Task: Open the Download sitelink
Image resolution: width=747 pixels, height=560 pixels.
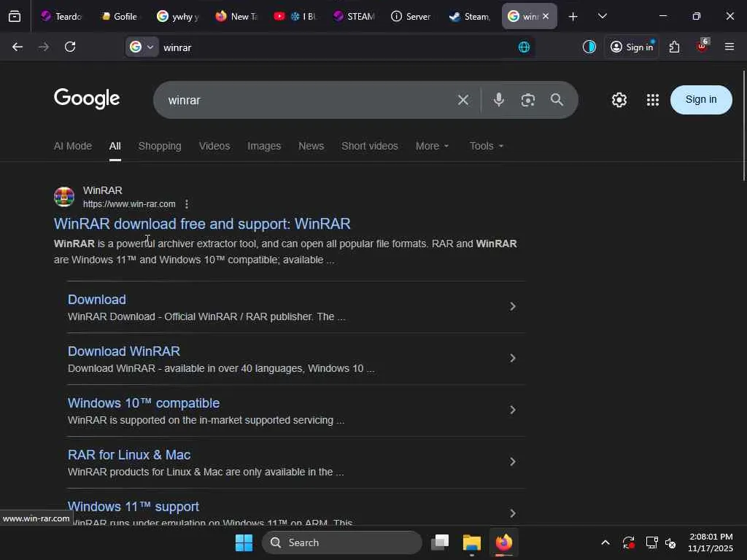Action: (x=97, y=300)
